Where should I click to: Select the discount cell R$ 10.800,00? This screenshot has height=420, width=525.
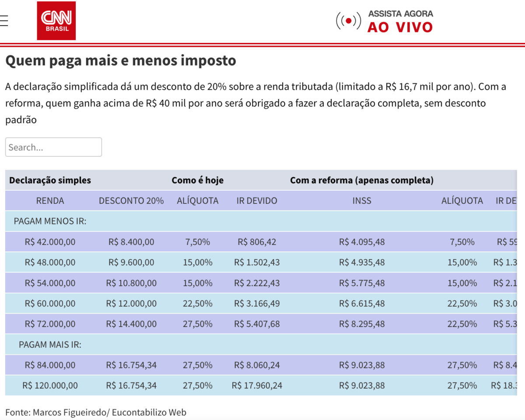coord(131,283)
